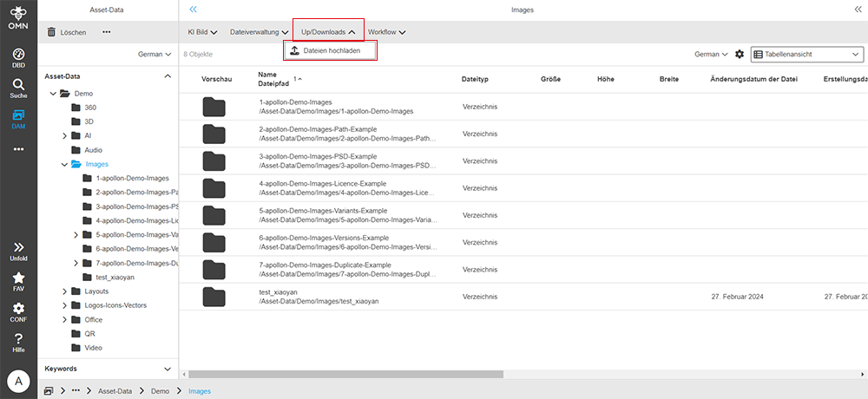
Task: Close the Up/Downloads menu
Action: (x=328, y=32)
